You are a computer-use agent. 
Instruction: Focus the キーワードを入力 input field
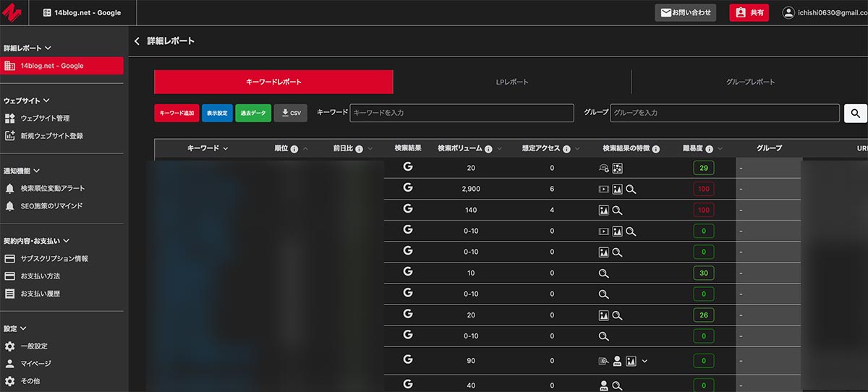tap(462, 113)
